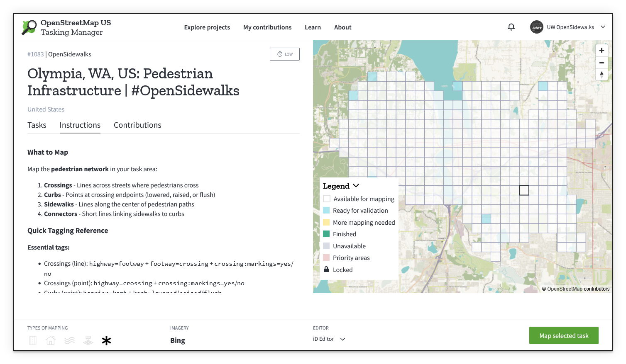Reset the map bearing with the compass arrow
This screenshot has width=626, height=364.
[x=601, y=75]
